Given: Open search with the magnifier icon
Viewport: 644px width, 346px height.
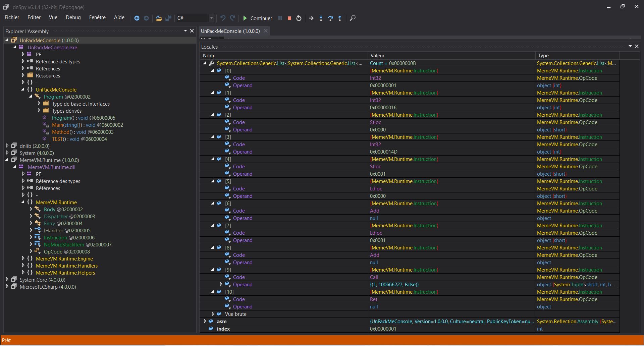Looking at the screenshot, I should click(353, 18).
